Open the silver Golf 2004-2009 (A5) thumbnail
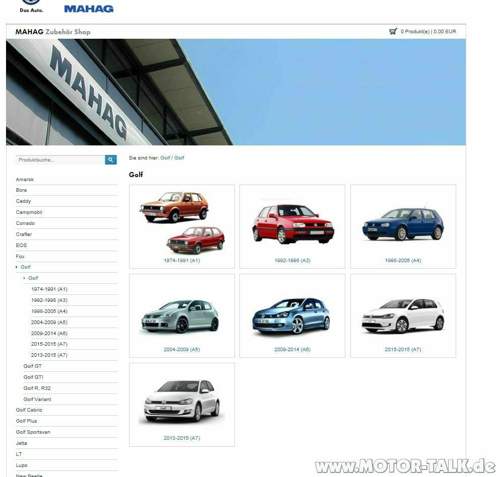 click(x=182, y=316)
